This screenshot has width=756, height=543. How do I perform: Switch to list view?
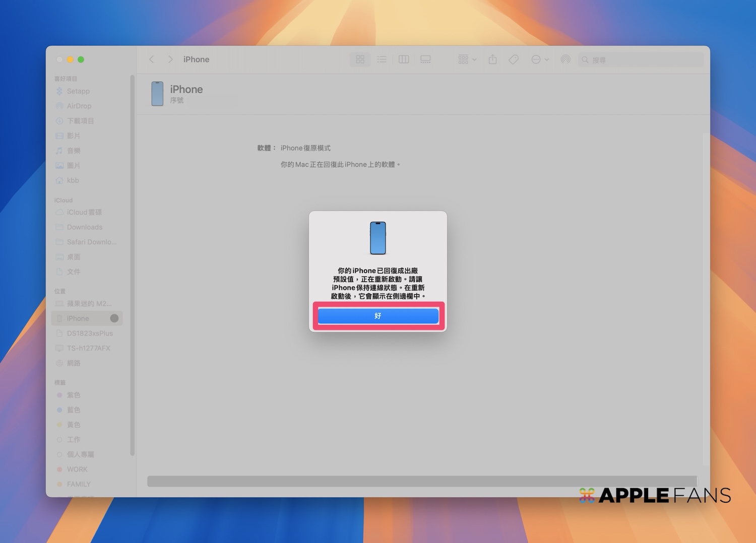[x=382, y=59]
